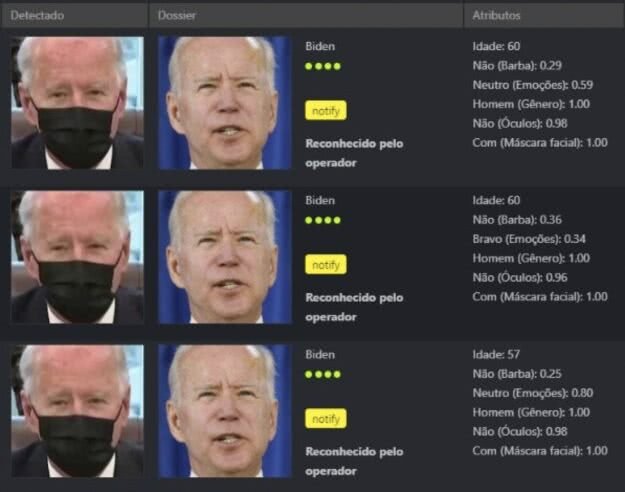Click the green confidence dots in first row
The width and height of the screenshot is (625, 492).
tap(323, 66)
